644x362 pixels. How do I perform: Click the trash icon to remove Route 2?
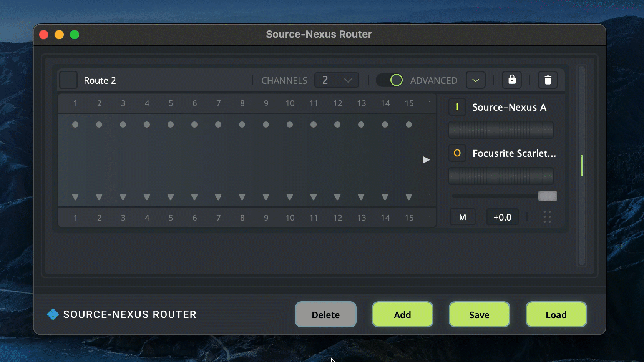pyautogui.click(x=548, y=80)
